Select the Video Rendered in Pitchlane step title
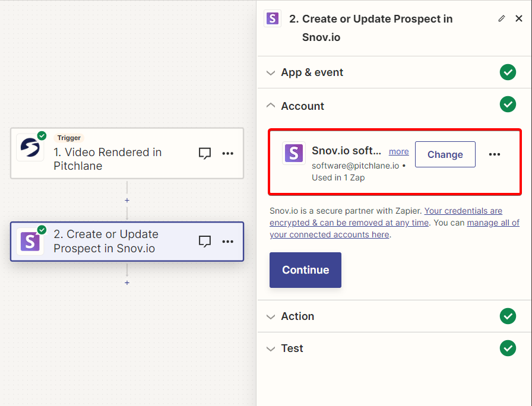The height and width of the screenshot is (406, 532). 107,159
